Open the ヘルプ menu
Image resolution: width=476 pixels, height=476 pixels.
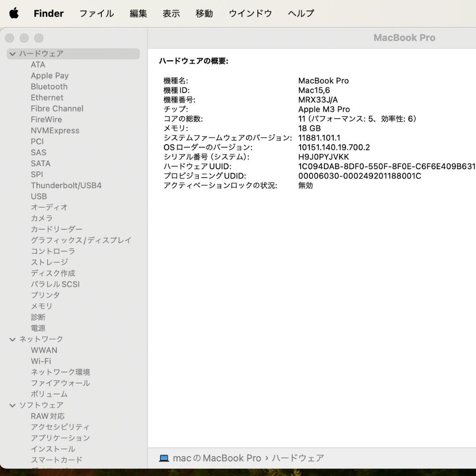301,13
